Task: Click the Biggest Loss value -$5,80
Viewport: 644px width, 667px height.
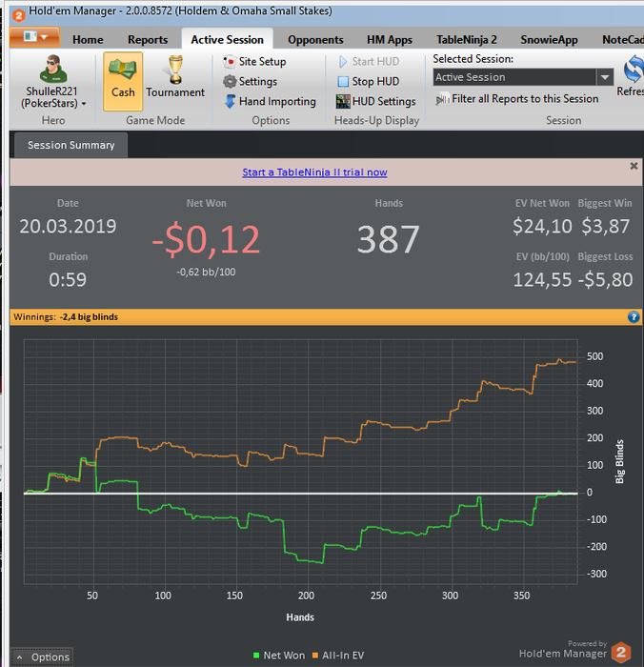Action: (606, 280)
